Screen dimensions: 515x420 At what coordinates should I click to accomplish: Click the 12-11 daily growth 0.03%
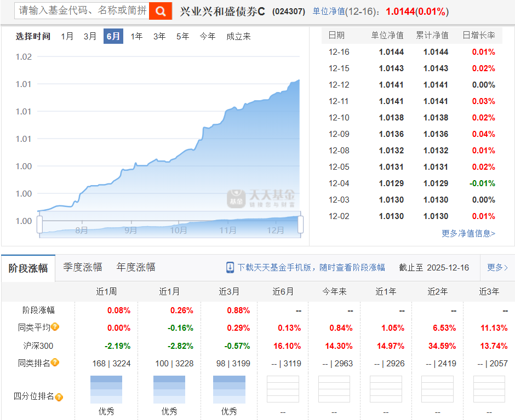coord(483,101)
